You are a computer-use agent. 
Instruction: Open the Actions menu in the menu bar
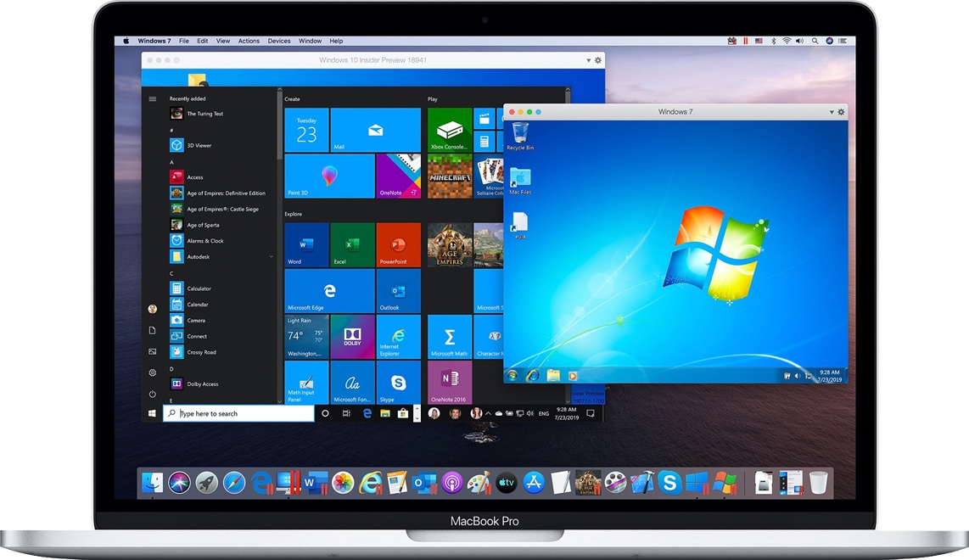(249, 40)
